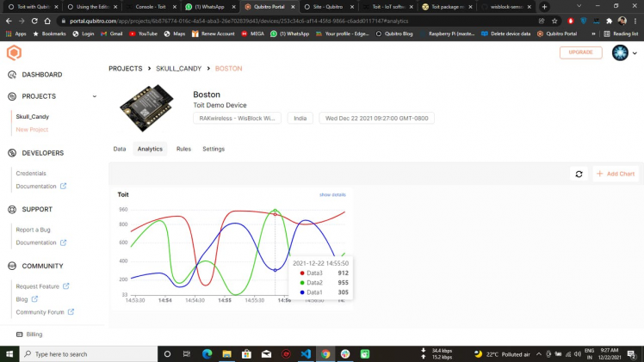Open Support Documentation link
644x362 pixels.
point(41,242)
